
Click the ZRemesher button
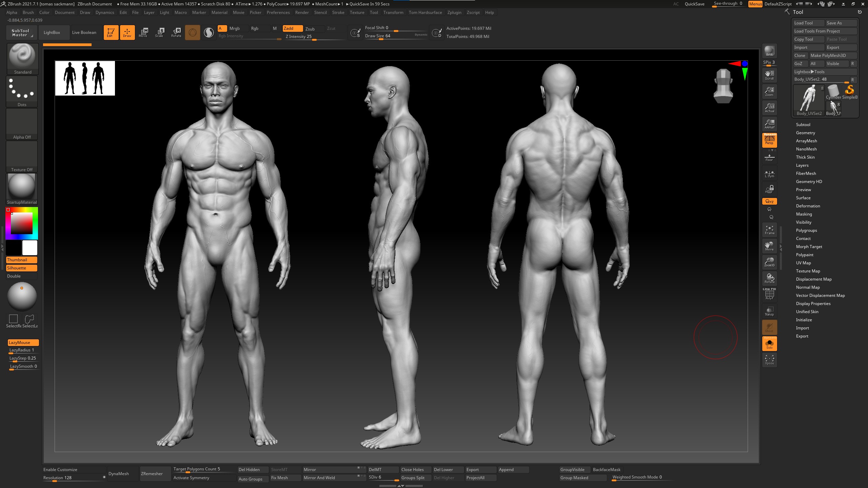point(152,474)
